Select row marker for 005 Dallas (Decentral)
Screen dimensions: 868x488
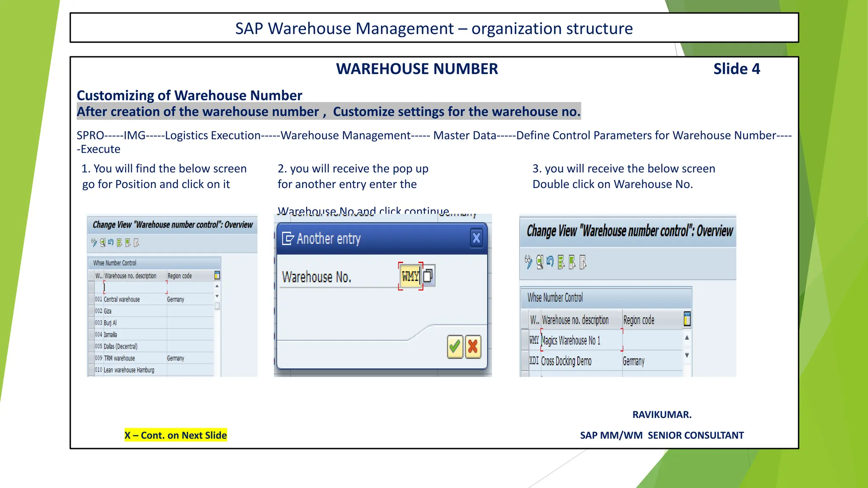pos(91,346)
